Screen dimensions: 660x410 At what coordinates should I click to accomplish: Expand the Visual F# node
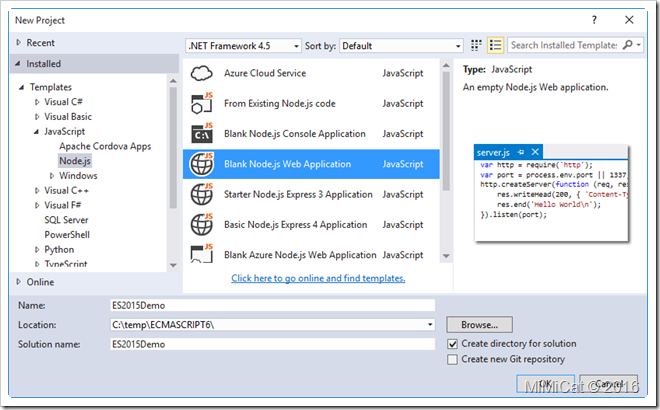(37, 205)
